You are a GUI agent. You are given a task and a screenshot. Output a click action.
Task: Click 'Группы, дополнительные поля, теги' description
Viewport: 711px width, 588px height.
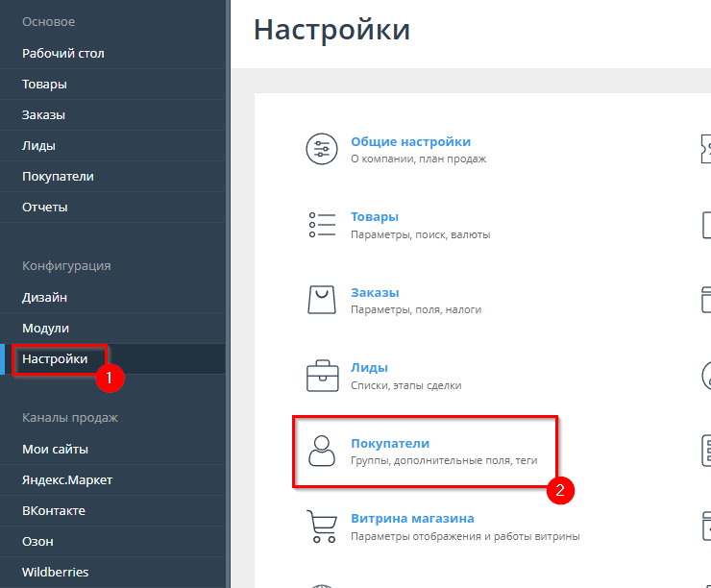point(444,460)
